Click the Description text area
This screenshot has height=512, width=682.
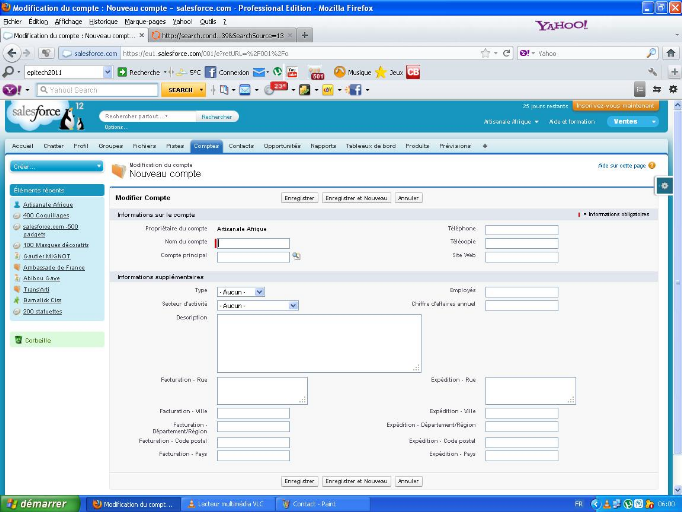tap(319, 343)
